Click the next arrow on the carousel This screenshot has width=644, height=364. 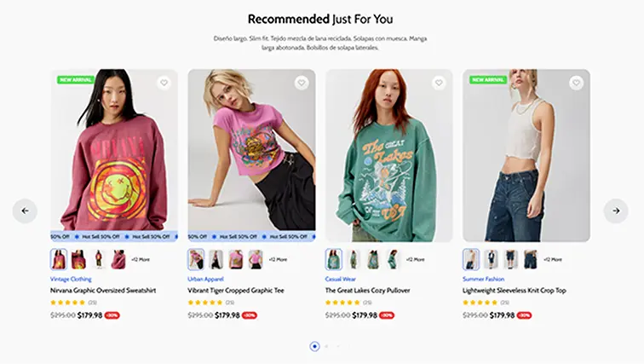[615, 211]
